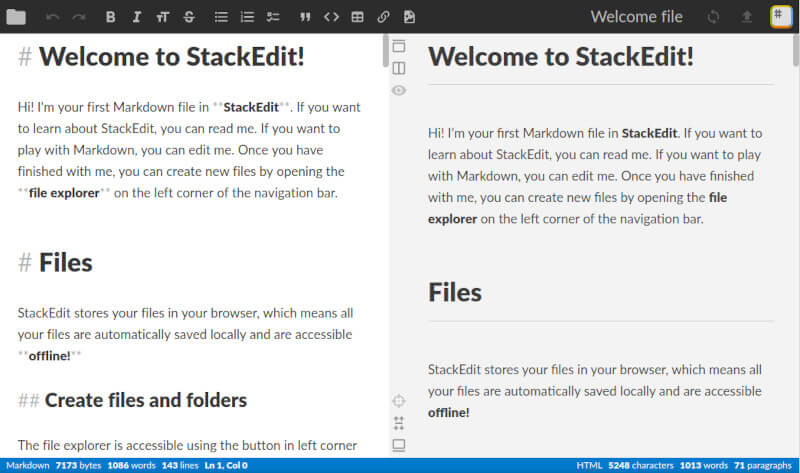
Task: Click '7173 bytes' in the status bar
Action: [79, 465]
